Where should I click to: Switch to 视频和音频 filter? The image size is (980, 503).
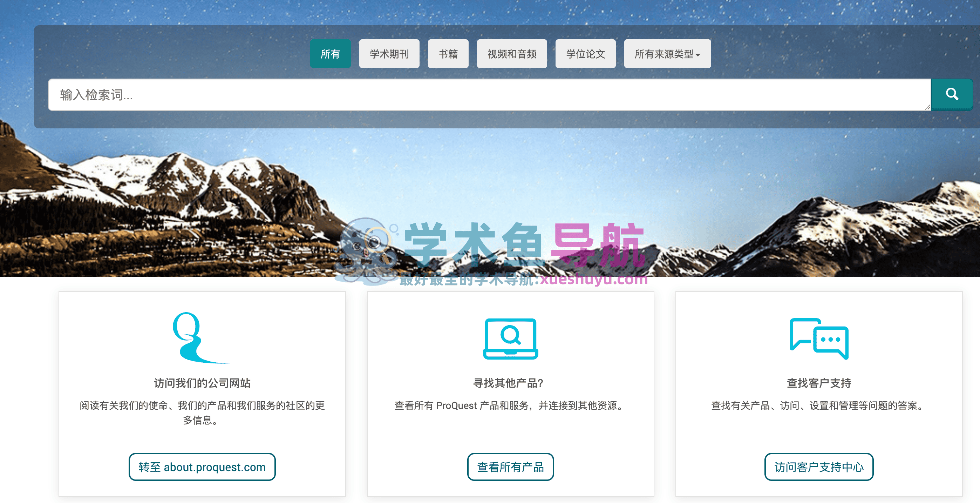pyautogui.click(x=512, y=54)
